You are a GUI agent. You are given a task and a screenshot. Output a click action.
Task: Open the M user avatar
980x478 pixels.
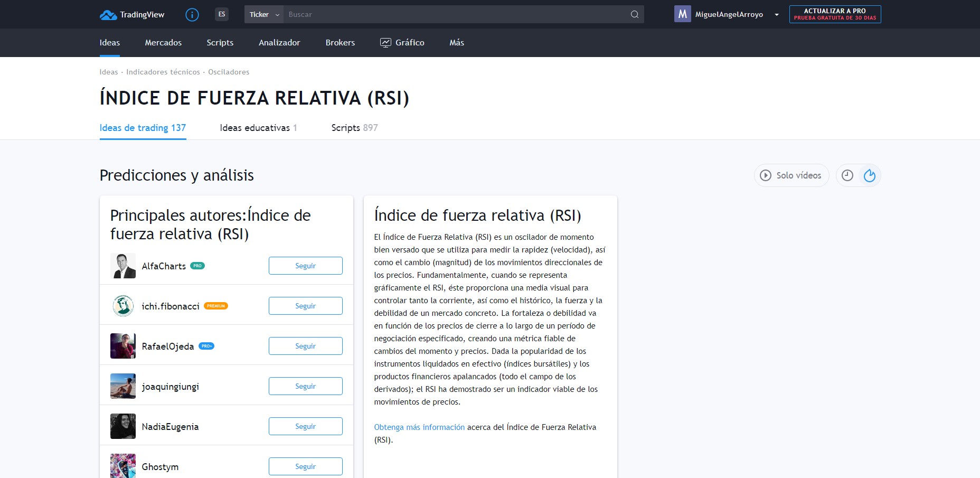tap(683, 14)
